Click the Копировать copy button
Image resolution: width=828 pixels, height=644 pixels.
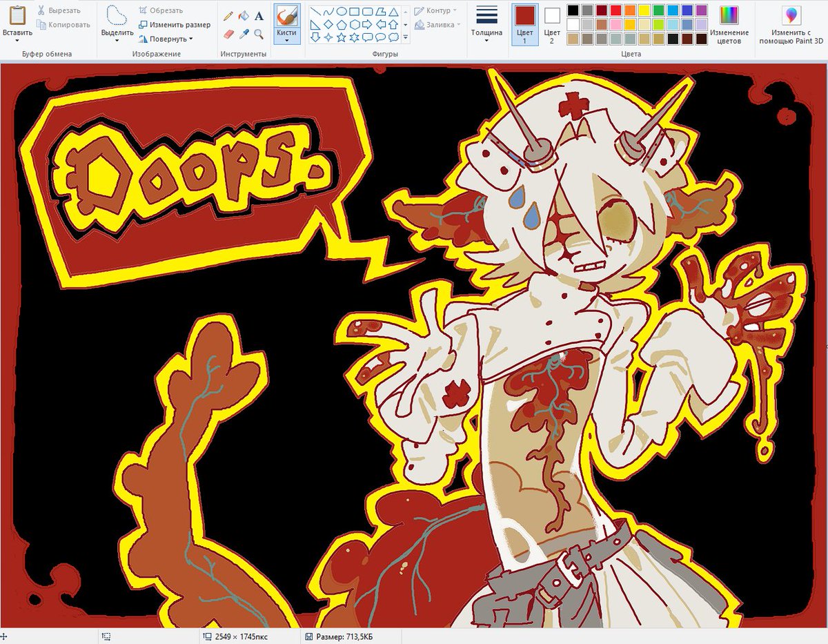click(x=63, y=25)
